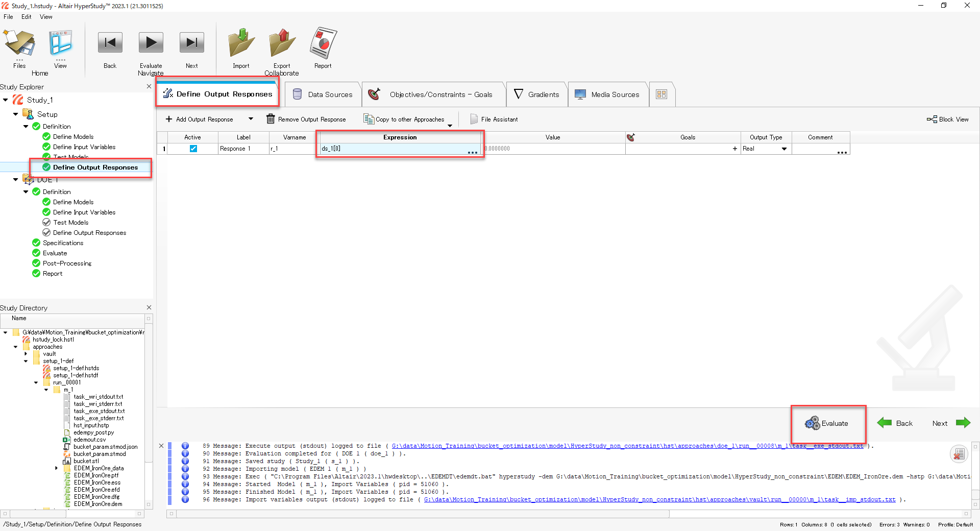Switch to the Data Sources tab
The image size is (980, 531).
pos(323,94)
